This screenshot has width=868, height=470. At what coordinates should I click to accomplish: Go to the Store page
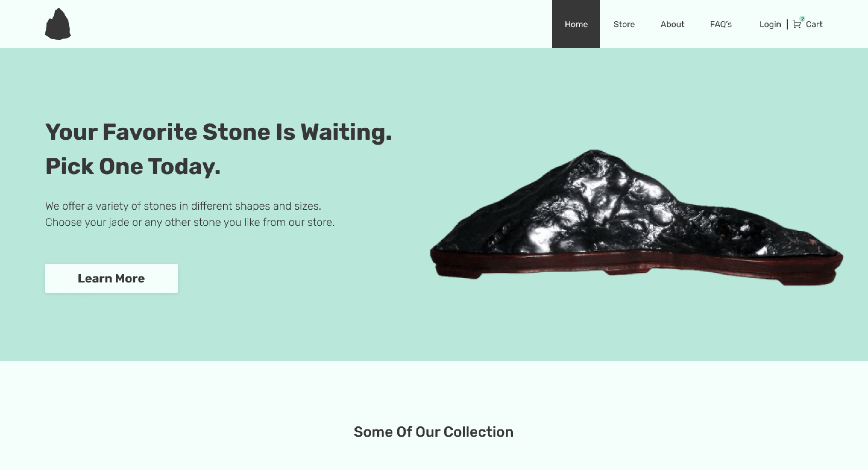624,24
